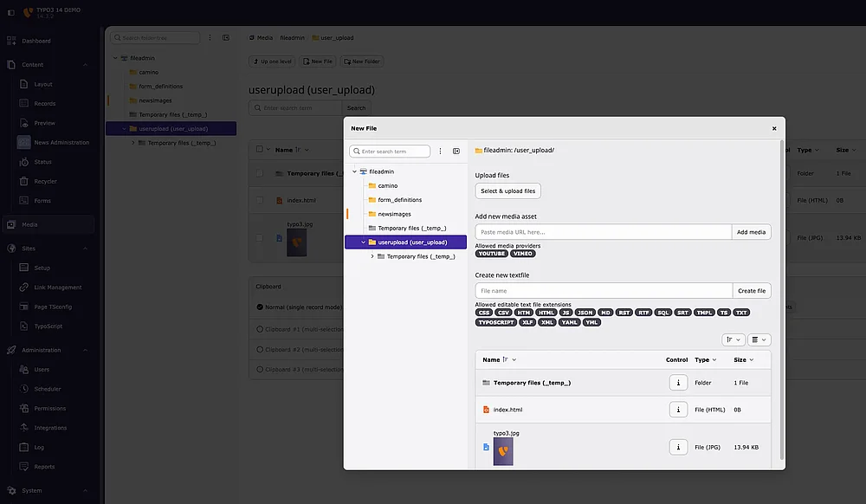Select newsimages folder in dialog tree
This screenshot has height=504, width=866.
(394, 214)
